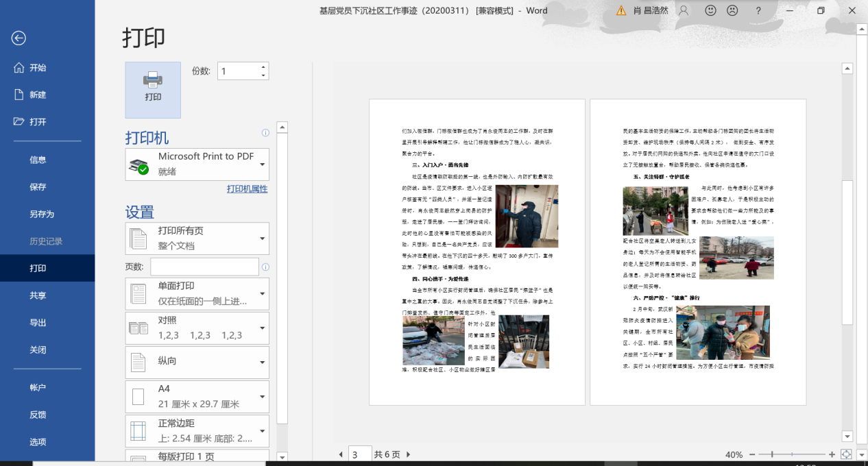Click the help question mark icon
The height and width of the screenshot is (466, 868).
click(758, 10)
